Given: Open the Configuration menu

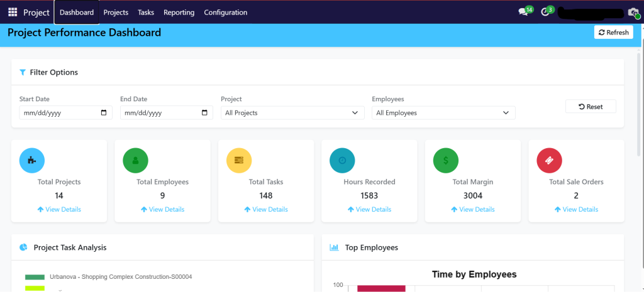Looking at the screenshot, I should [226, 13].
